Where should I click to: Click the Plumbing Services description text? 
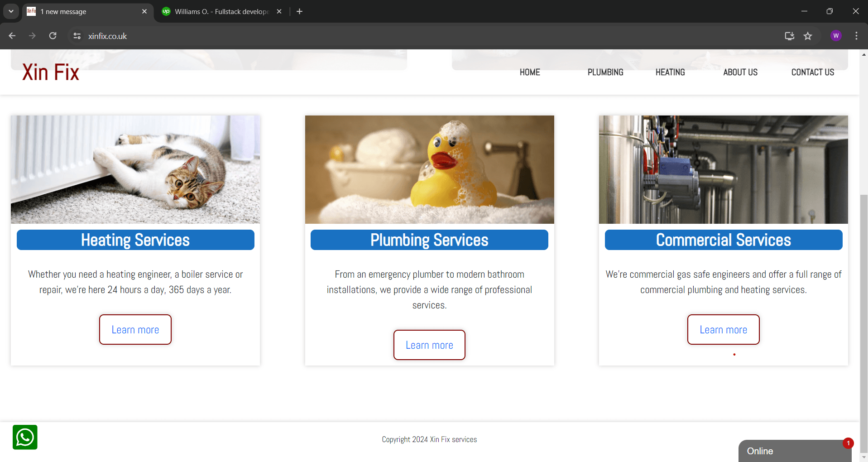pos(429,290)
